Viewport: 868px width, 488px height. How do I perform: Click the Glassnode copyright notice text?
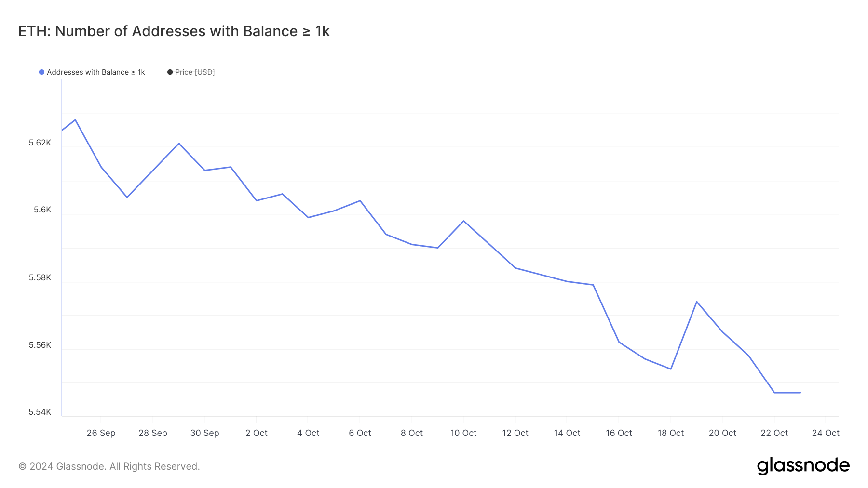click(x=109, y=466)
